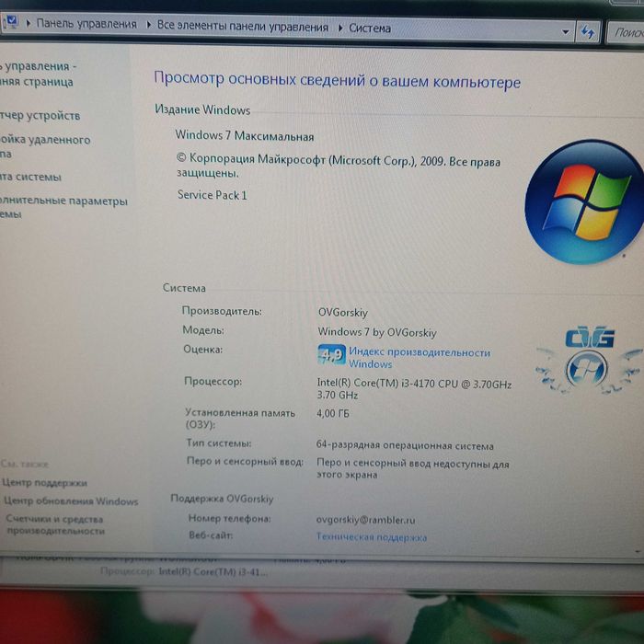Click the Тип системы: label
This screenshot has width=644, height=644.
click(x=219, y=443)
